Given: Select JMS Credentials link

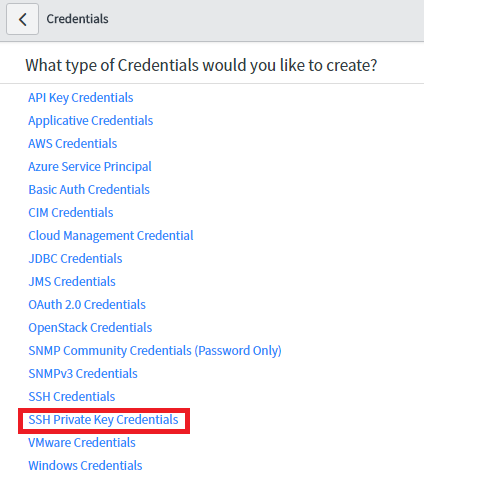Looking at the screenshot, I should pos(72,282).
